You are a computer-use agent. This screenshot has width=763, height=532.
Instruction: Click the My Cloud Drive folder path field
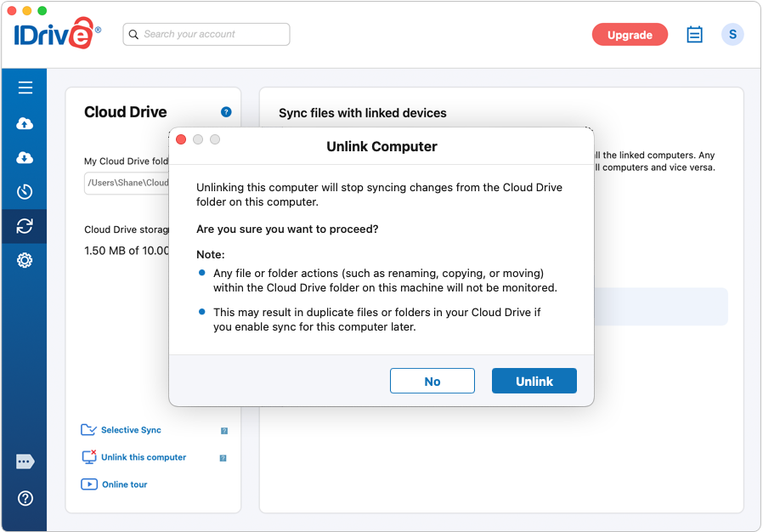(x=127, y=183)
